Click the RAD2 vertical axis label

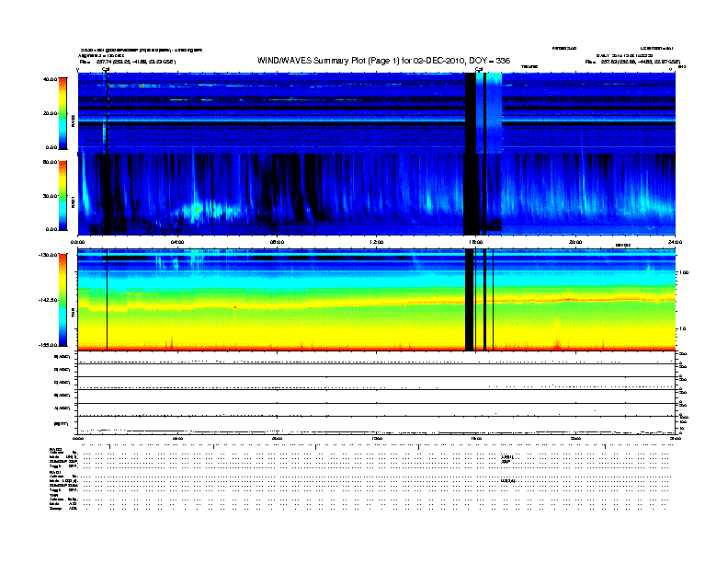coord(73,121)
